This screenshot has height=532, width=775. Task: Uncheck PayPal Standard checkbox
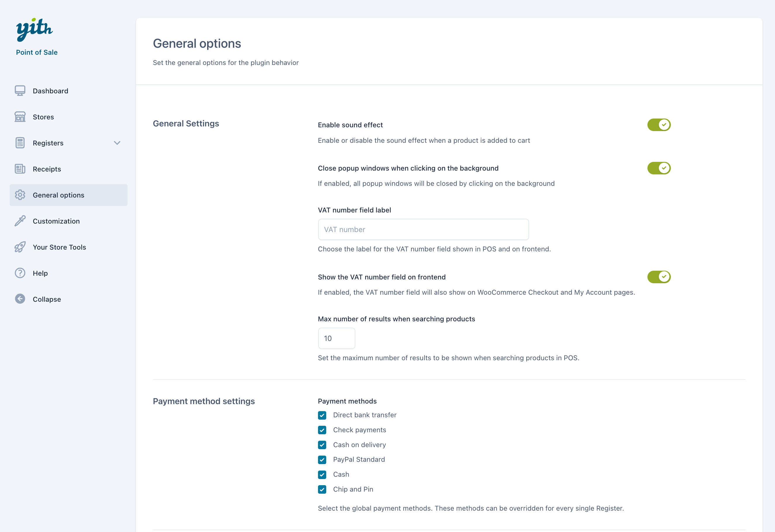[322, 460]
